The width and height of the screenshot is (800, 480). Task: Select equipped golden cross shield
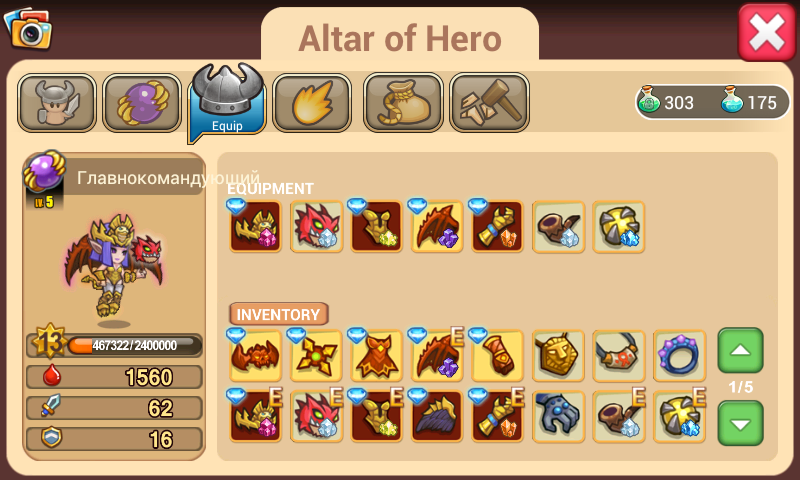tap(619, 226)
